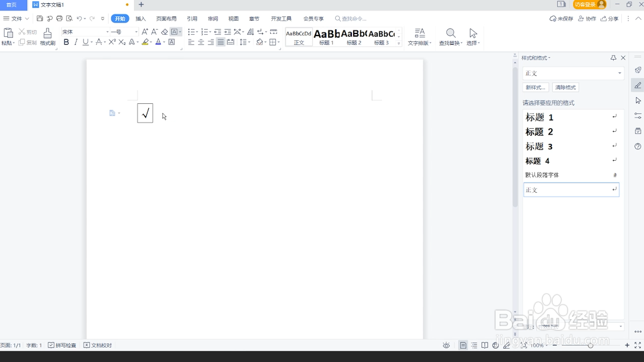Click the clear formatting eraser icon
This screenshot has width=644, height=362.
tap(164, 32)
